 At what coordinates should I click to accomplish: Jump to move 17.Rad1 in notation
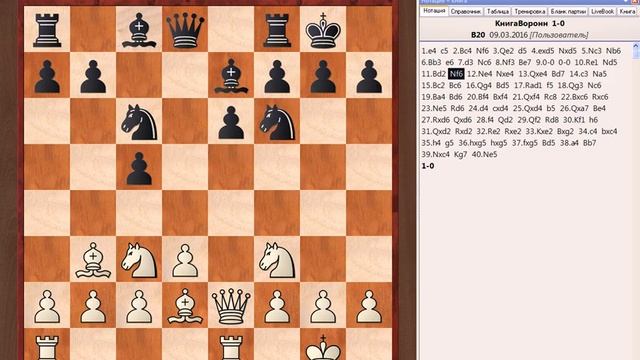pyautogui.click(x=528, y=85)
